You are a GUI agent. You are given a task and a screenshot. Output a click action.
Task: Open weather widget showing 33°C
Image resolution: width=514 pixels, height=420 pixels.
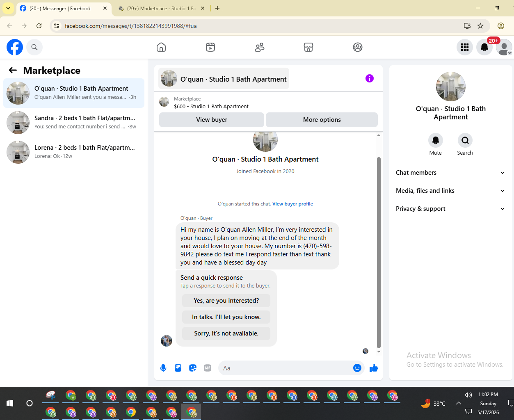433,403
